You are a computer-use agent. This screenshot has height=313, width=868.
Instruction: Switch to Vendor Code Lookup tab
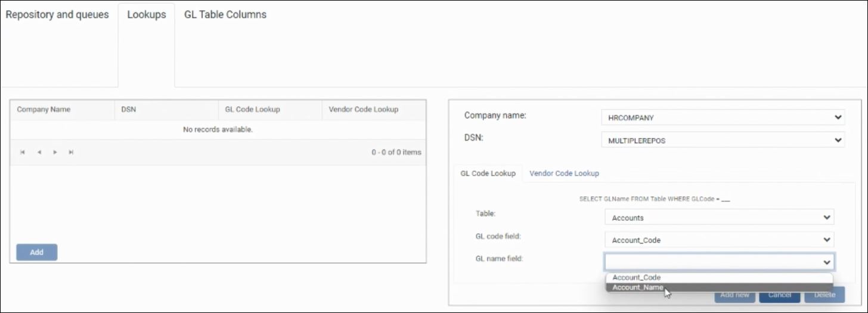point(564,173)
